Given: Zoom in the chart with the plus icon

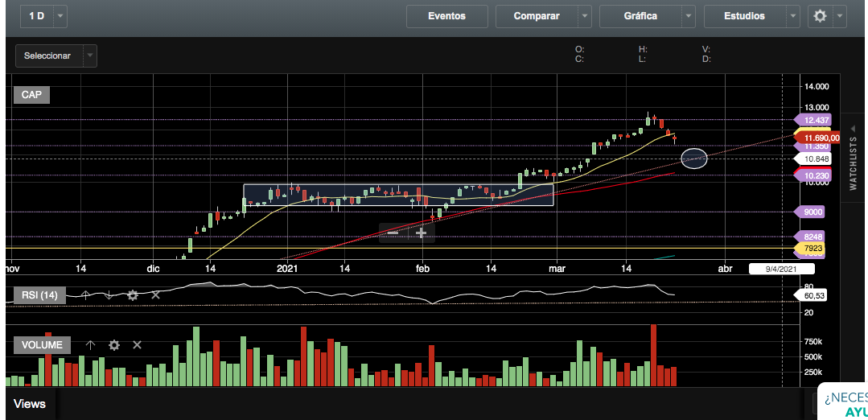Looking at the screenshot, I should [421, 233].
